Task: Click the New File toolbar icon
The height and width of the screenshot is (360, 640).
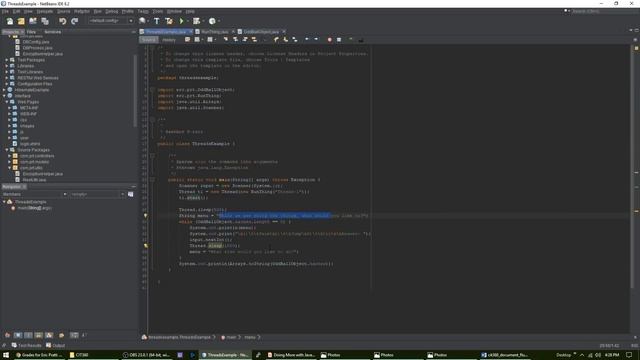Action: click(x=9, y=21)
